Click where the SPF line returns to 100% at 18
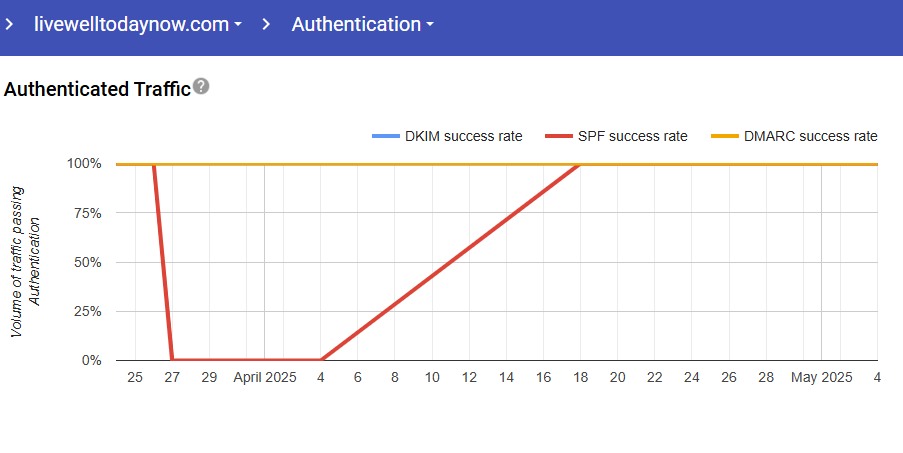Image resolution: width=903 pixels, height=453 pixels. 580,164
